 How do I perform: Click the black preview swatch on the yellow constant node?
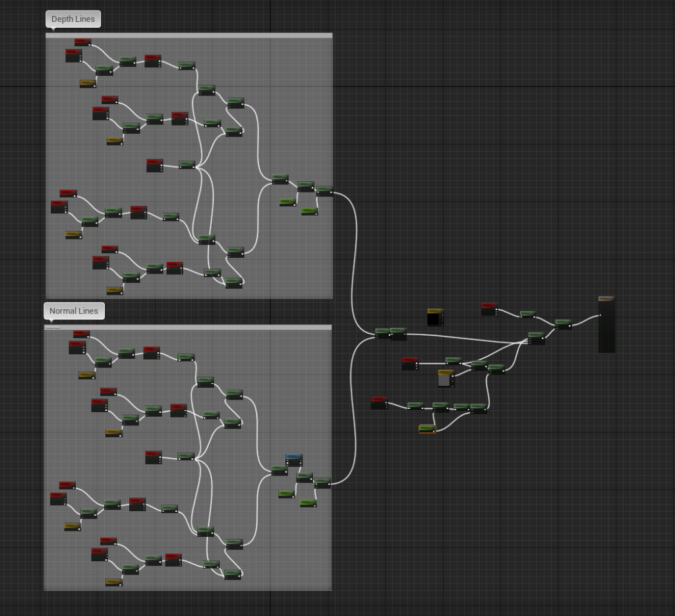[x=433, y=320]
